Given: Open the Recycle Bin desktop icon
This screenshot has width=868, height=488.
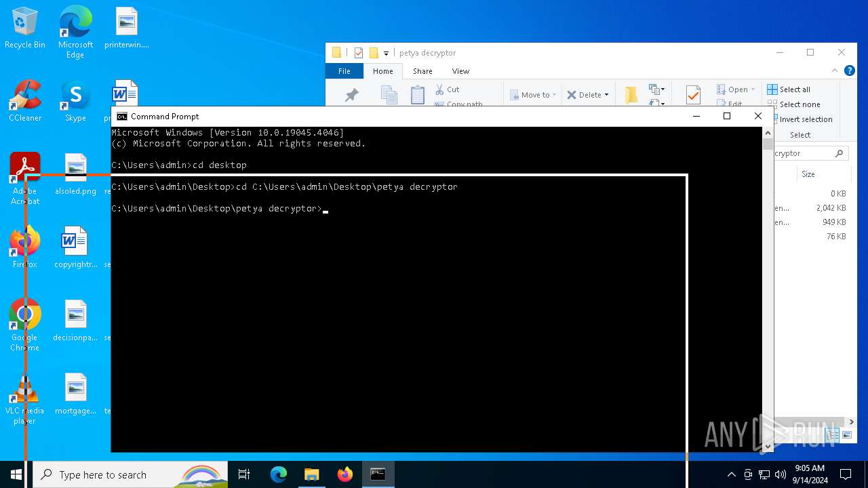Looking at the screenshot, I should coord(25,28).
